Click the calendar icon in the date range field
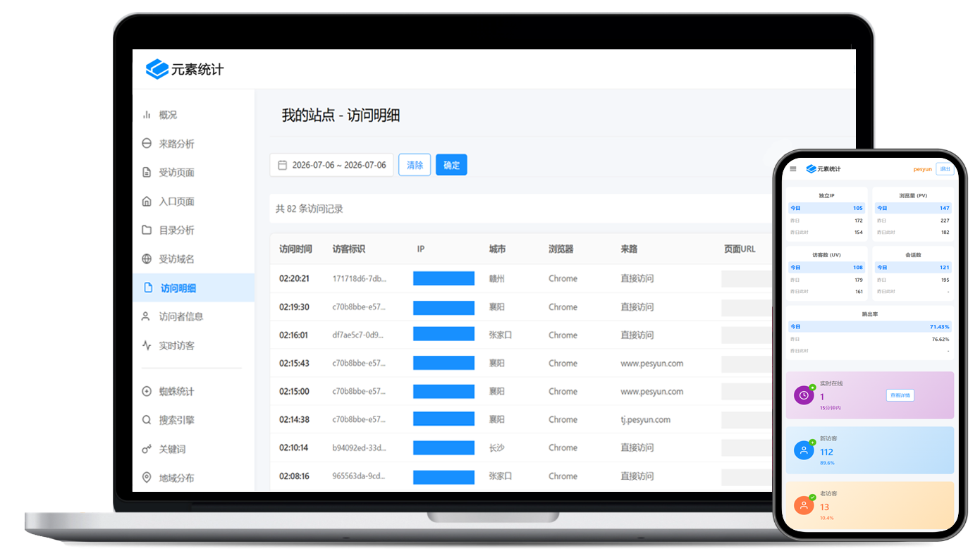980x551 pixels. coord(283,166)
